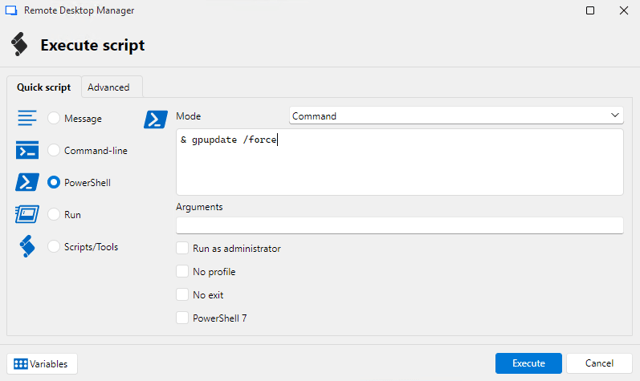Click the Mode label text
This screenshot has width=640, height=381.
(188, 116)
